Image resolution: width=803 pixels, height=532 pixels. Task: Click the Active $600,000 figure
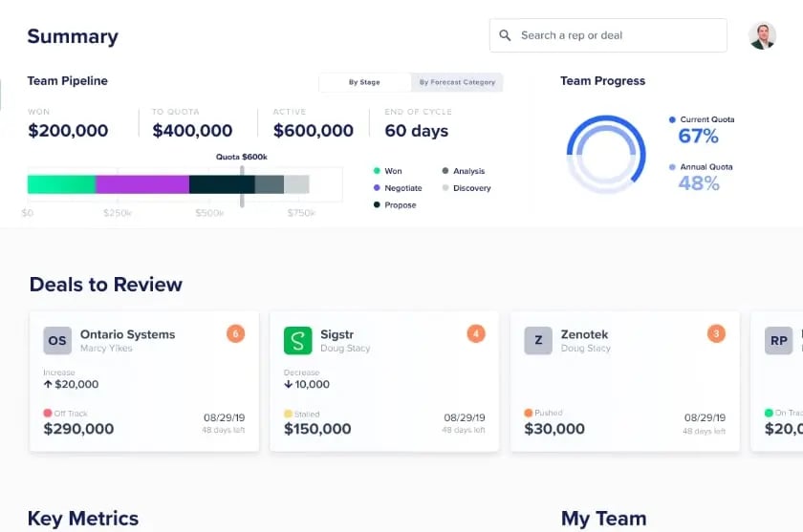point(314,131)
